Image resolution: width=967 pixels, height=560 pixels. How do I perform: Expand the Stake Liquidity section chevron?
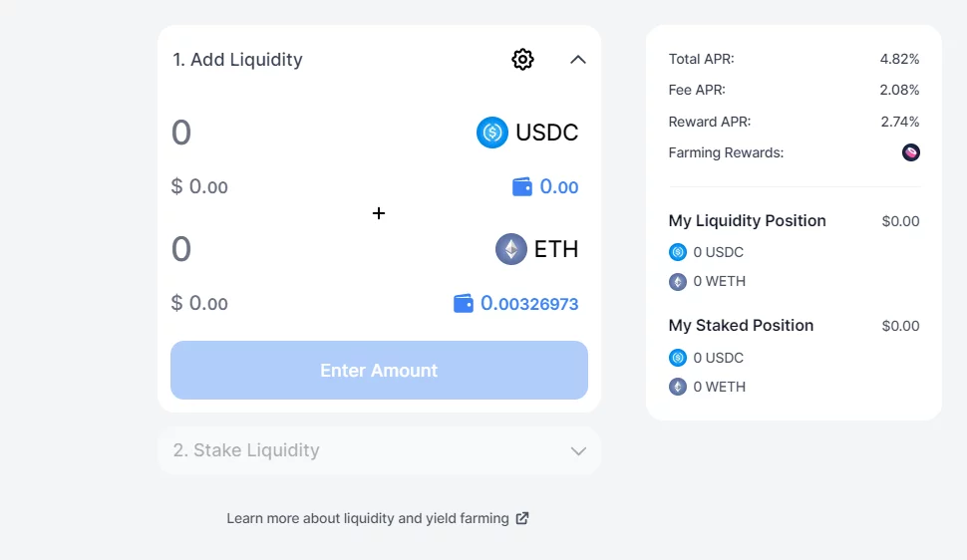coord(578,451)
